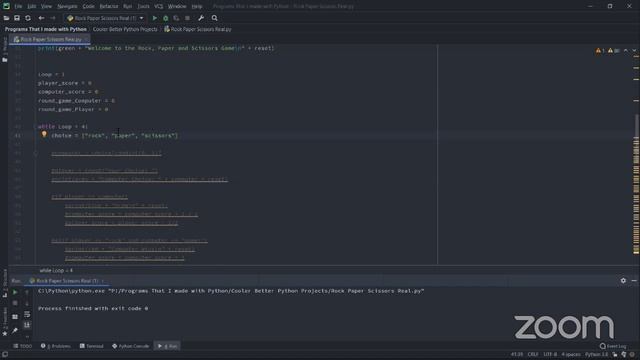Toggle scroll to end in Run console
This screenshot has width=640, height=360.
pos(27,325)
